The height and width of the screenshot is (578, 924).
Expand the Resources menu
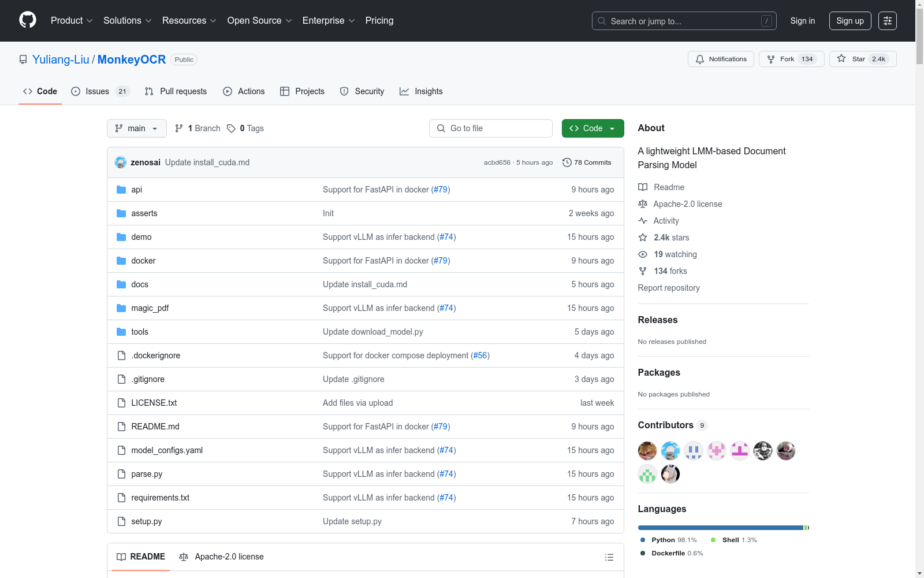[189, 20]
